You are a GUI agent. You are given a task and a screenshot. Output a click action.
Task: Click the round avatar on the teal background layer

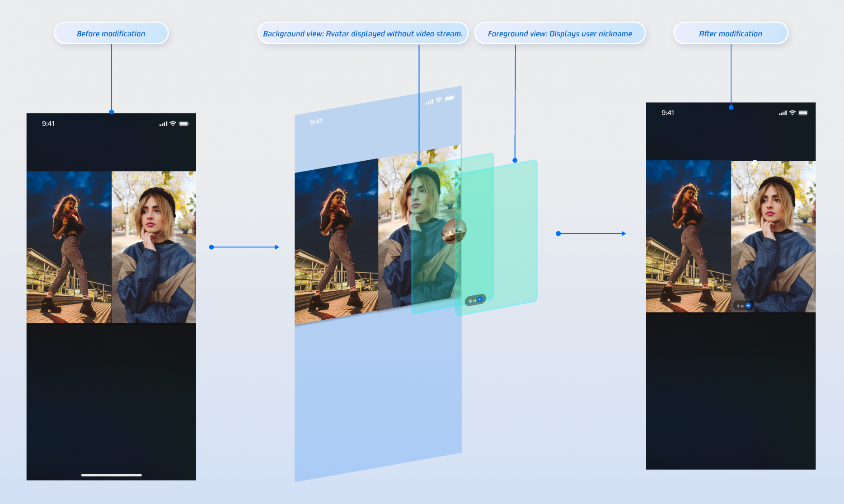[x=454, y=231]
